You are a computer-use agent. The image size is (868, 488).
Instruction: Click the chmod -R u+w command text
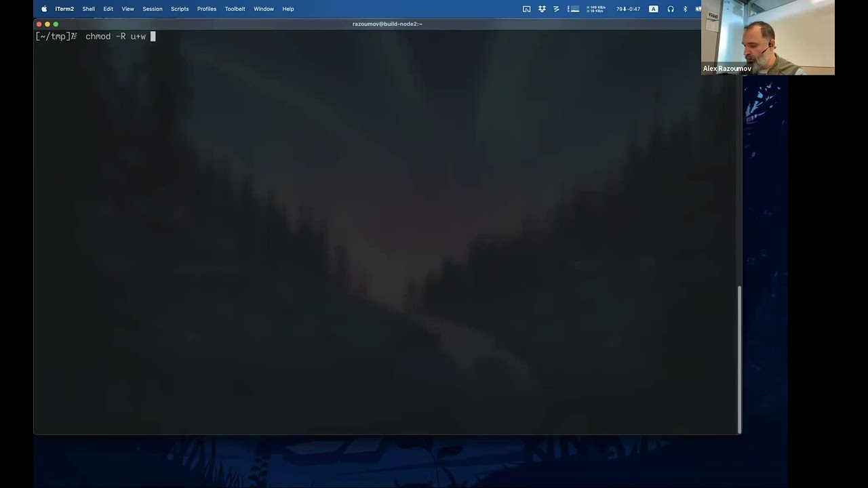pyautogui.click(x=115, y=37)
